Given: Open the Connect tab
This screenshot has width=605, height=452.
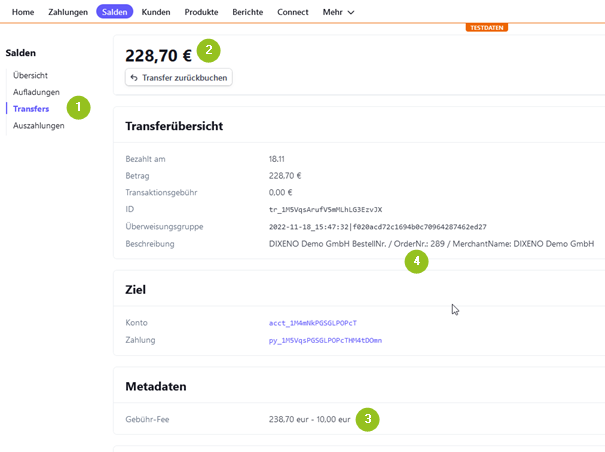Looking at the screenshot, I should [293, 12].
